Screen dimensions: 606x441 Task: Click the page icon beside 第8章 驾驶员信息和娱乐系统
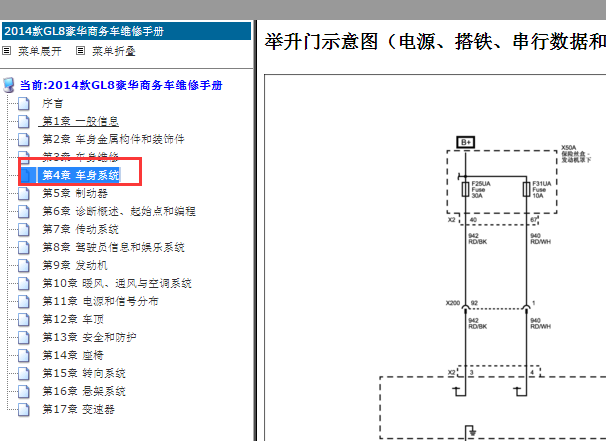tap(24, 247)
